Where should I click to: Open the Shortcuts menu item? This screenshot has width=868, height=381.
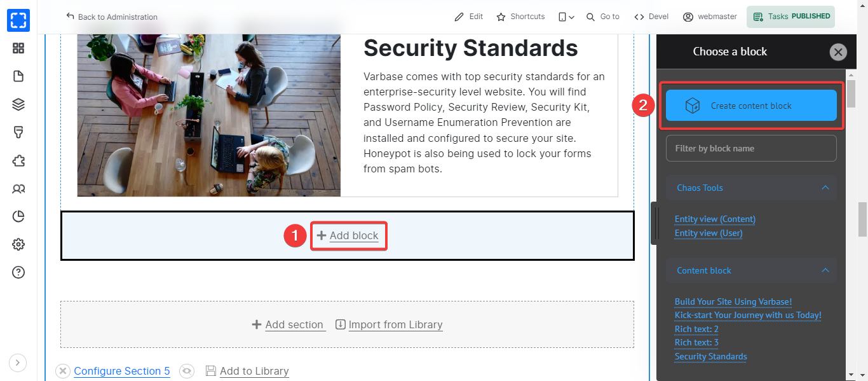[520, 17]
